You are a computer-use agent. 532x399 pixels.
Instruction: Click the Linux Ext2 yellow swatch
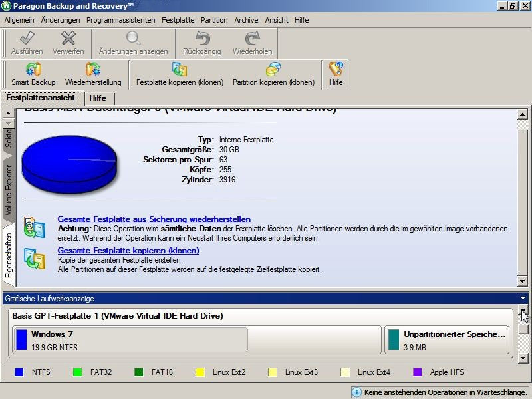pos(200,372)
